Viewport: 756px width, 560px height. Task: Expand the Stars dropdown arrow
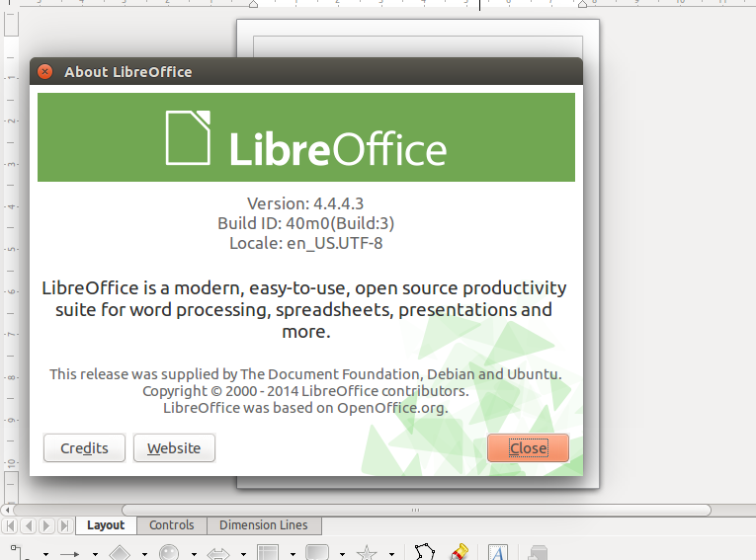(391, 554)
